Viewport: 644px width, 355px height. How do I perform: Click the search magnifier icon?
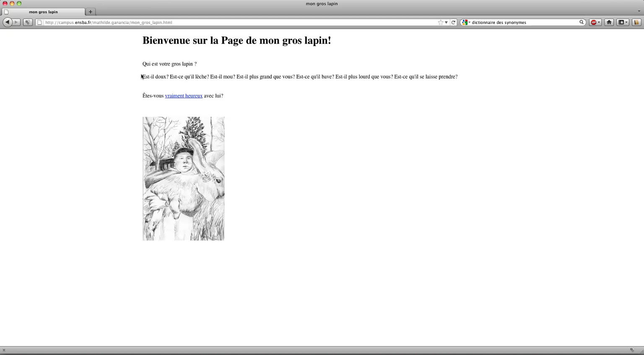582,22
